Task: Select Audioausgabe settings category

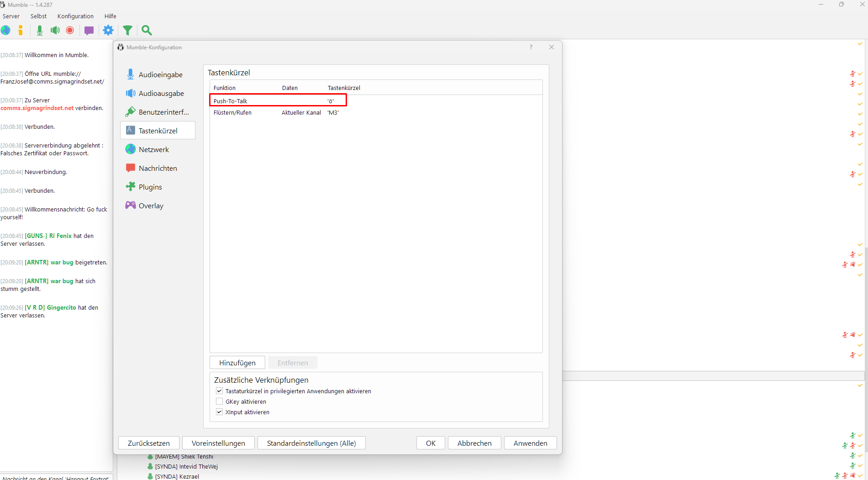Action: point(158,93)
